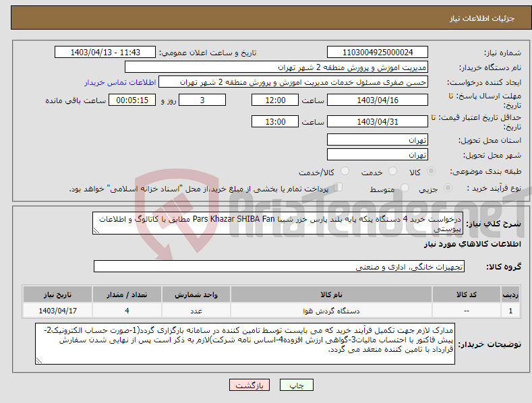This screenshot has width=532, height=403.
Task: Click the deadline time field 12:00
Action: pos(275,100)
